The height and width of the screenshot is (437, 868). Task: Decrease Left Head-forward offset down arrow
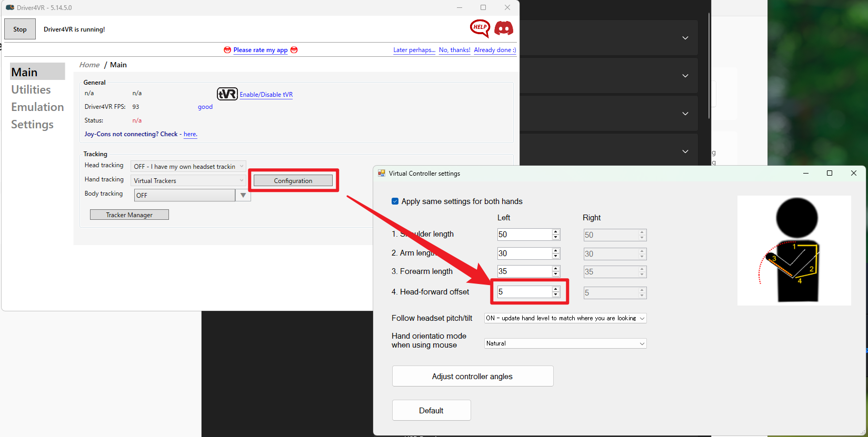pos(556,294)
